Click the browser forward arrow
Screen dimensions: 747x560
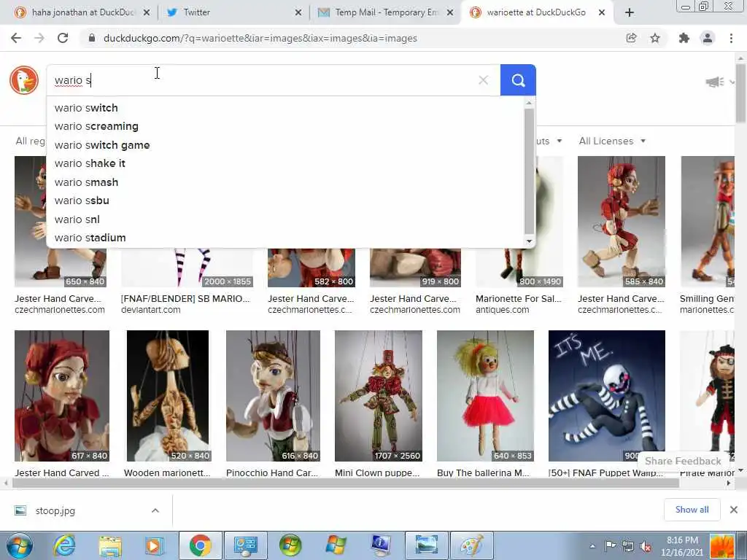tap(39, 38)
